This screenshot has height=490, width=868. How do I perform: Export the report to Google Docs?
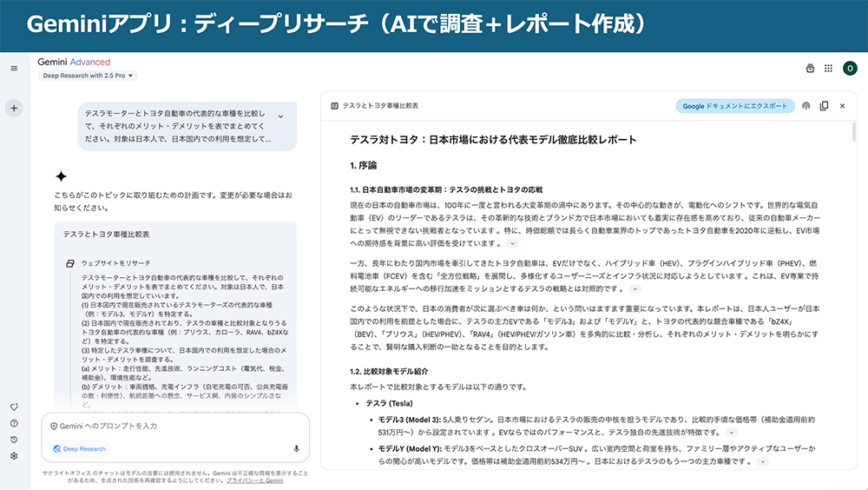click(x=735, y=106)
